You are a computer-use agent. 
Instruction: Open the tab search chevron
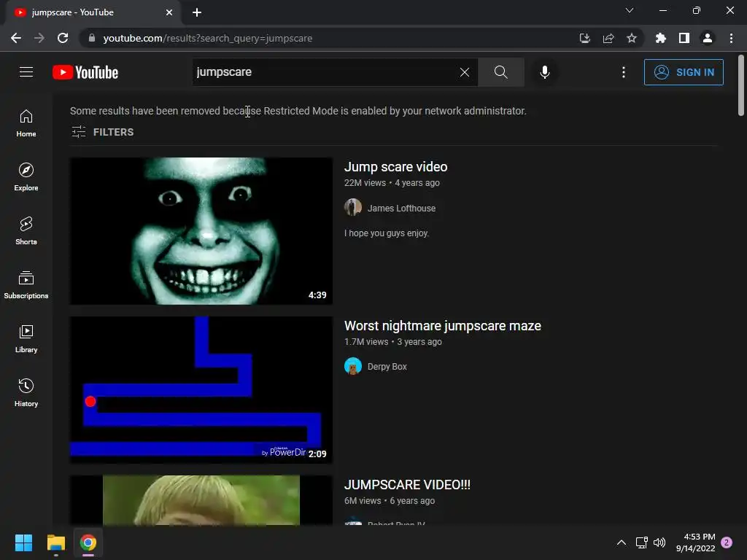pos(630,10)
